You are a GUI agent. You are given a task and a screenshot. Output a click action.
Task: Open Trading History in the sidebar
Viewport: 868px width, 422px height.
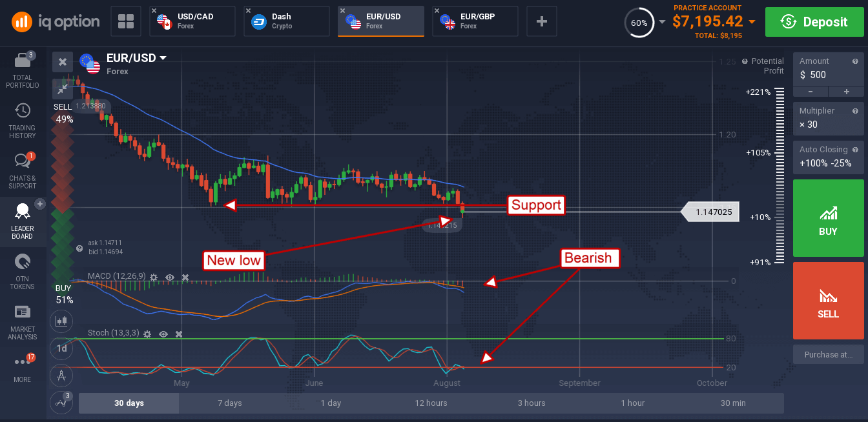point(22,121)
